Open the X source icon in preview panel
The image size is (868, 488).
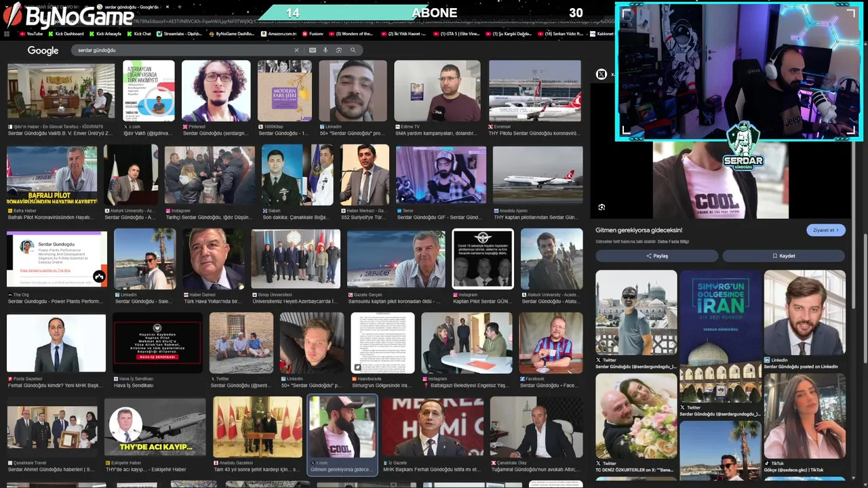[601, 75]
